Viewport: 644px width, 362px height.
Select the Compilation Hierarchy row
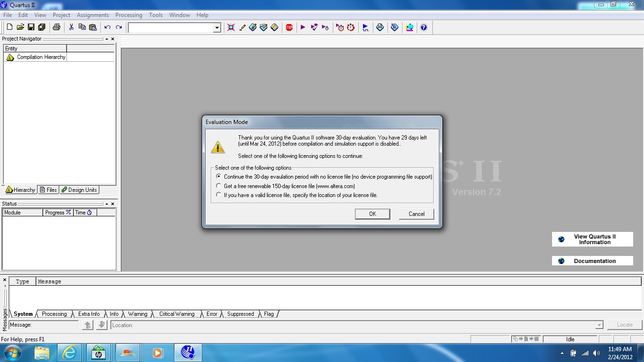point(59,57)
